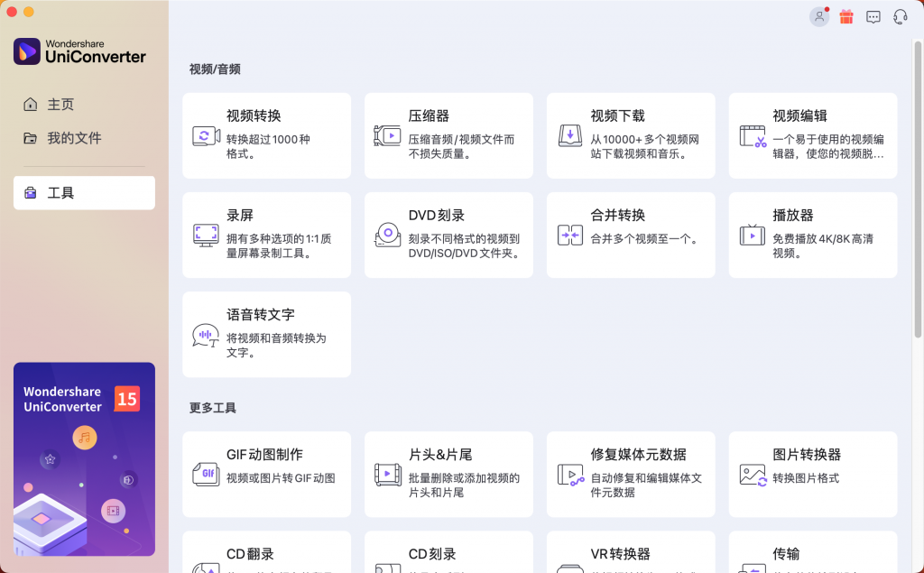Click the 语音转文字 speech bubble icon
The width and height of the screenshot is (924, 573).
coord(206,335)
